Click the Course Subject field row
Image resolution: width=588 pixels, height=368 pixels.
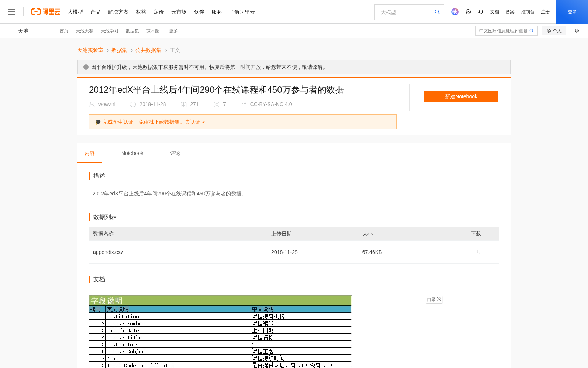[220, 351]
